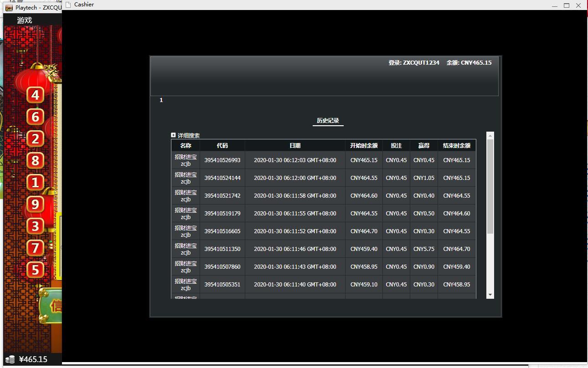Select game code 395410505351
Viewport: 588px width, 368px height.
(x=222, y=285)
